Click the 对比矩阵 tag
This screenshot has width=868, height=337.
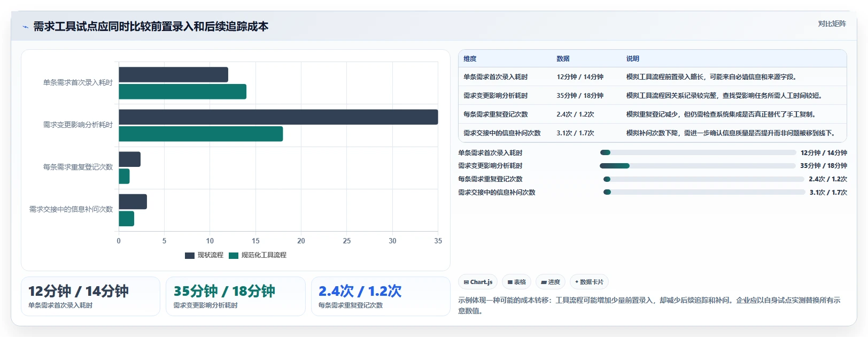pyautogui.click(x=832, y=24)
